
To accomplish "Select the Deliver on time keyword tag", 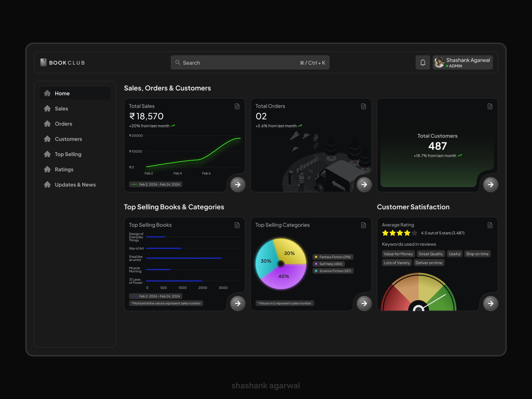I will click(x=429, y=263).
